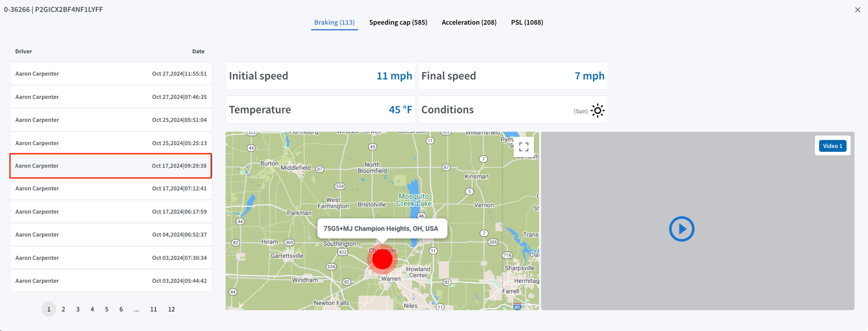The height and width of the screenshot is (331, 868).
Task: Click the Champion Heights address tooltip
Action: click(x=381, y=229)
